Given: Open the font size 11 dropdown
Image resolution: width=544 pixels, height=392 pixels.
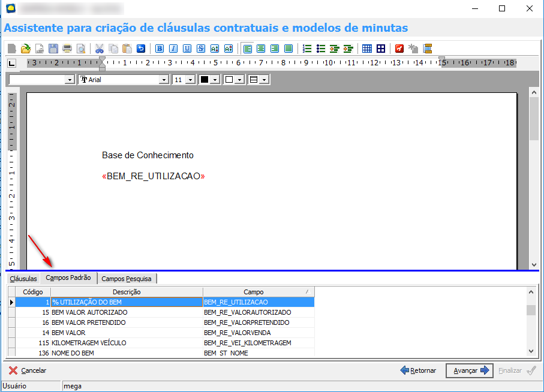Looking at the screenshot, I should (190, 80).
